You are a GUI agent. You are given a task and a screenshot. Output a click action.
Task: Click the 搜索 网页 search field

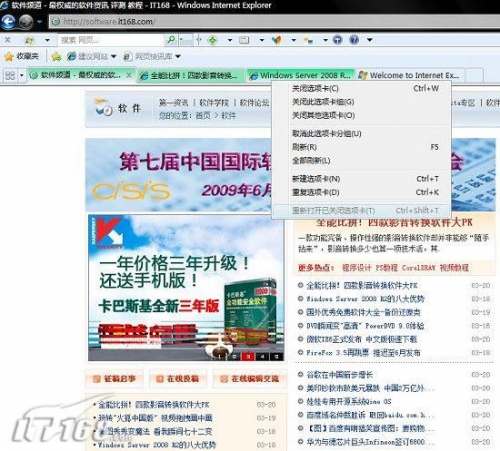pyautogui.click(x=111, y=40)
